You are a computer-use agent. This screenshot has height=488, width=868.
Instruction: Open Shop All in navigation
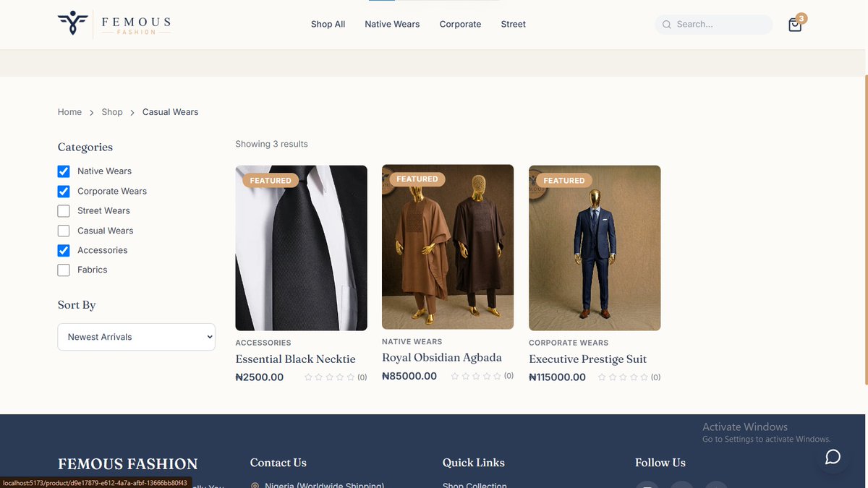(328, 25)
